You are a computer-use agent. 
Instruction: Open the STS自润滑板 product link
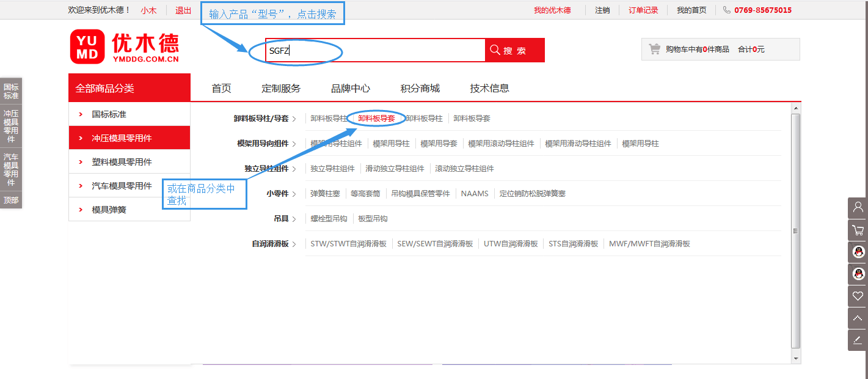click(574, 244)
